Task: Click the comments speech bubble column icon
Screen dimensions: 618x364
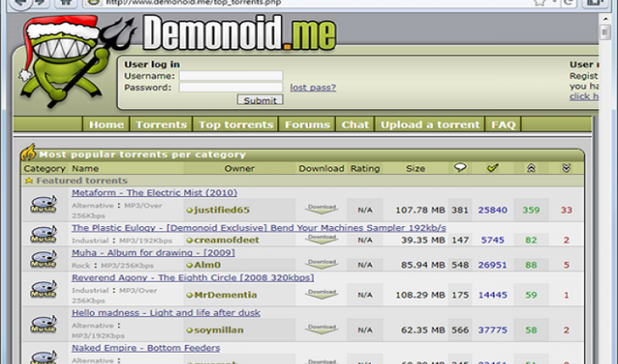Action: coord(460,168)
